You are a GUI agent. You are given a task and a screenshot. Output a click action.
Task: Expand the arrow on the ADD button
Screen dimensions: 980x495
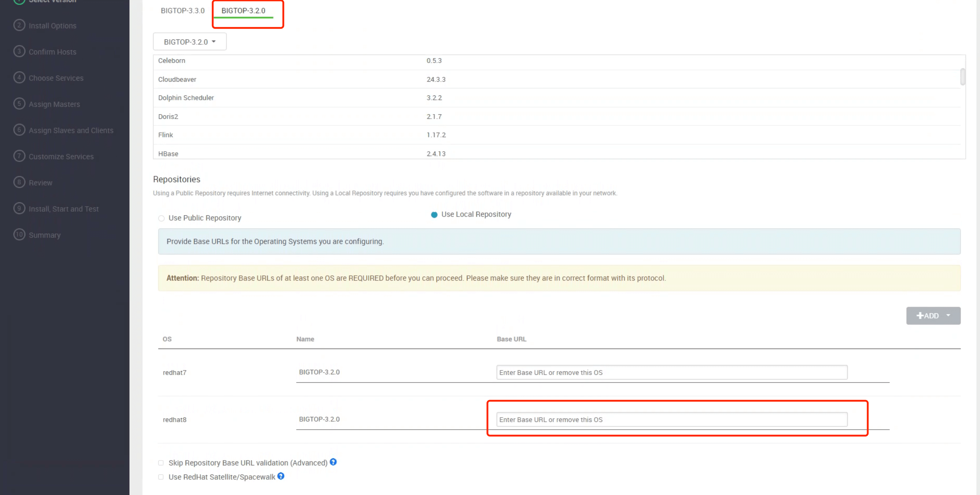[x=948, y=316]
